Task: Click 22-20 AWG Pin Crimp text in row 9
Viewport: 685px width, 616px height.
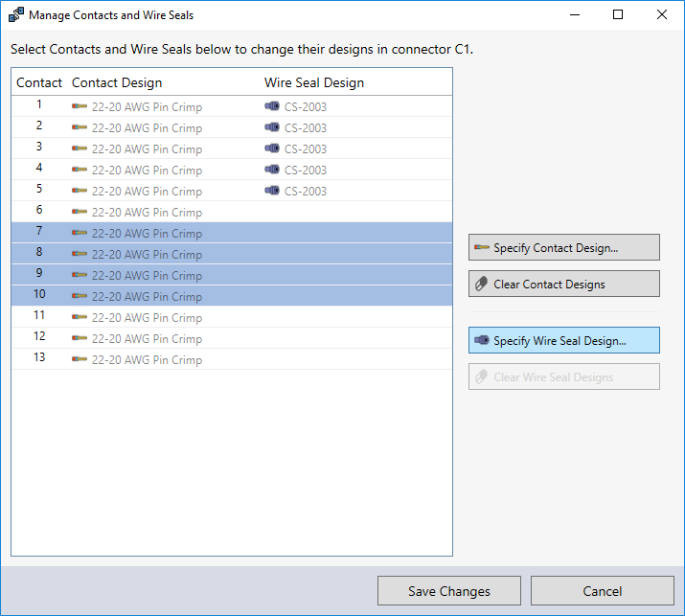Action: (147, 276)
